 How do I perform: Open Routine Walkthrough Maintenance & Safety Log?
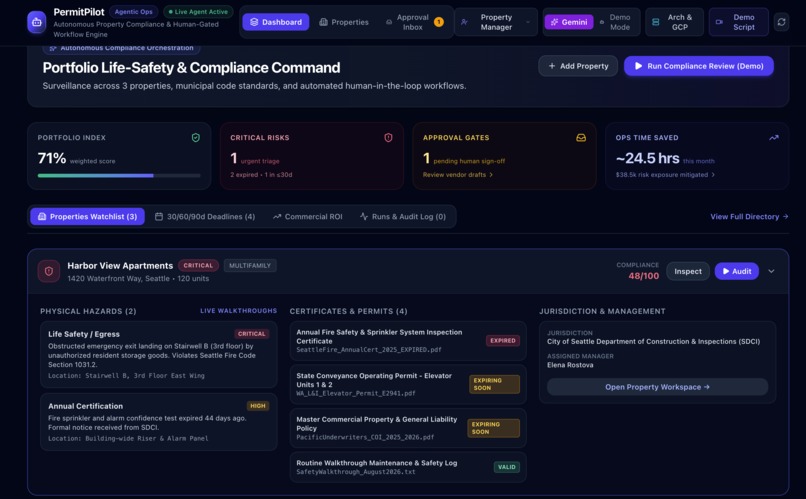[408, 467]
